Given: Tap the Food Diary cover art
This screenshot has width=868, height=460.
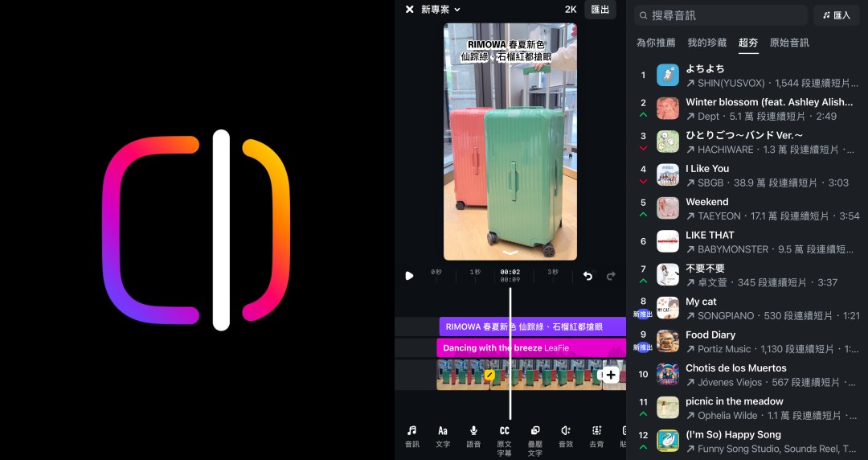Looking at the screenshot, I should pos(668,341).
